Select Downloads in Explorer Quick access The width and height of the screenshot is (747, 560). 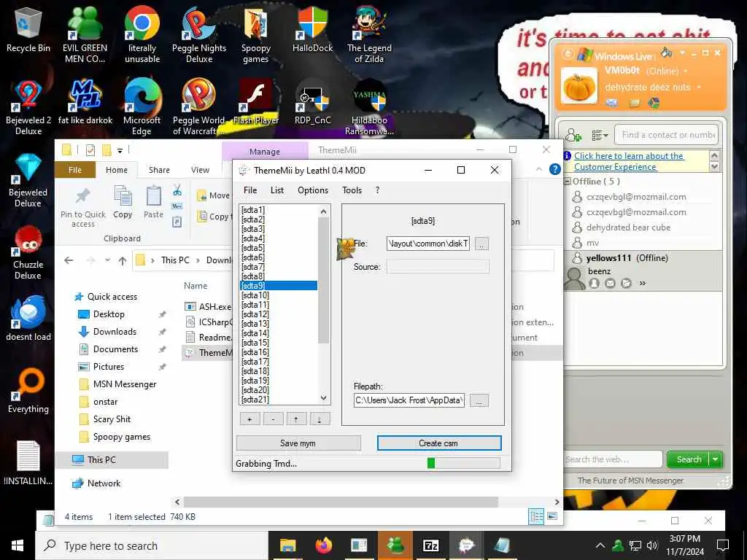115,332
